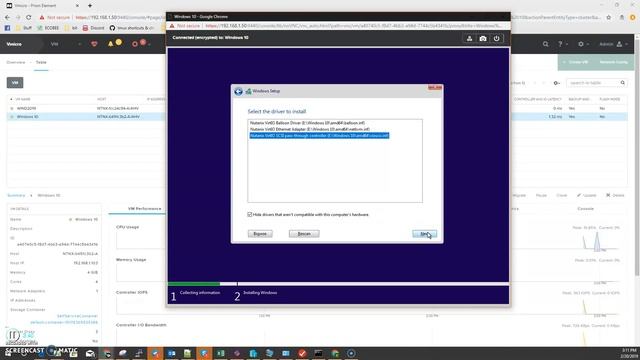Viewport: 640px width, 360px height.
Task: Open the VM Performance tab
Action: (x=144, y=209)
